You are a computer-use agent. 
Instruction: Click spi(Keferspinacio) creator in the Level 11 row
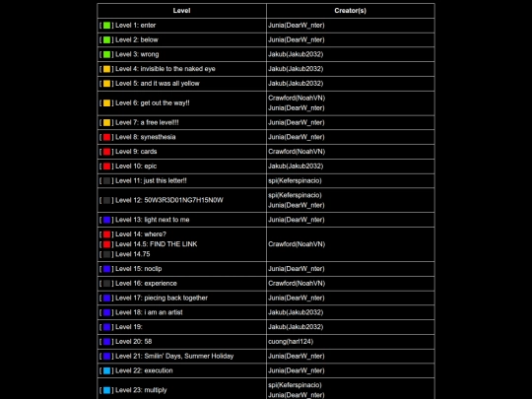tap(295, 181)
